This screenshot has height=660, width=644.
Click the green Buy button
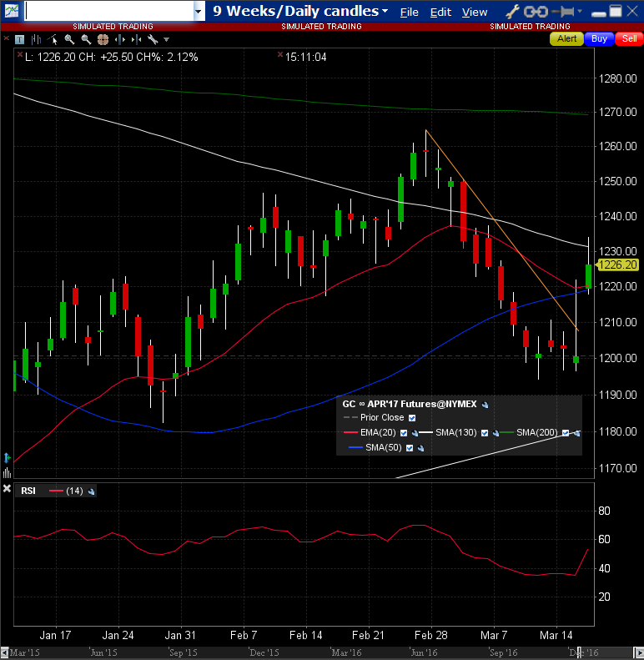pyautogui.click(x=598, y=39)
